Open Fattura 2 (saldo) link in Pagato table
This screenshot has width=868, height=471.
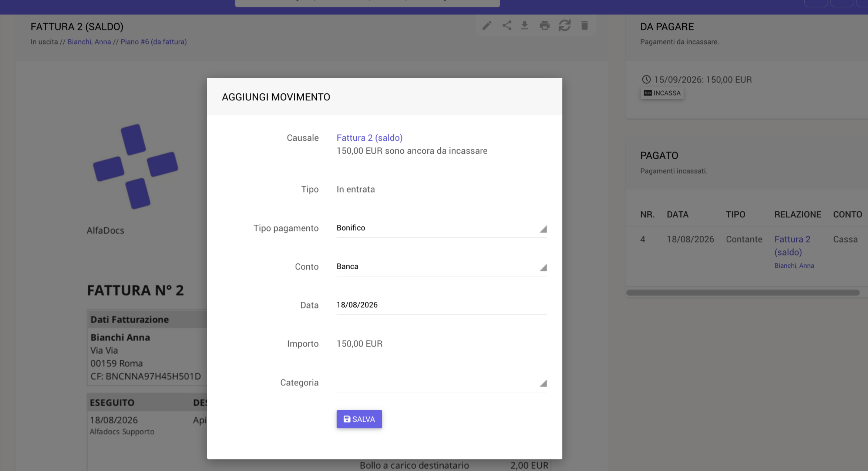pyautogui.click(x=793, y=246)
